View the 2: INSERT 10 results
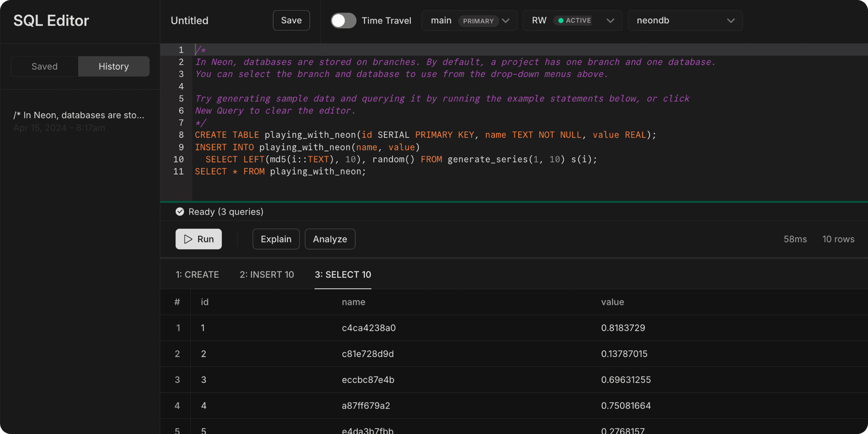868x434 pixels. (x=267, y=274)
